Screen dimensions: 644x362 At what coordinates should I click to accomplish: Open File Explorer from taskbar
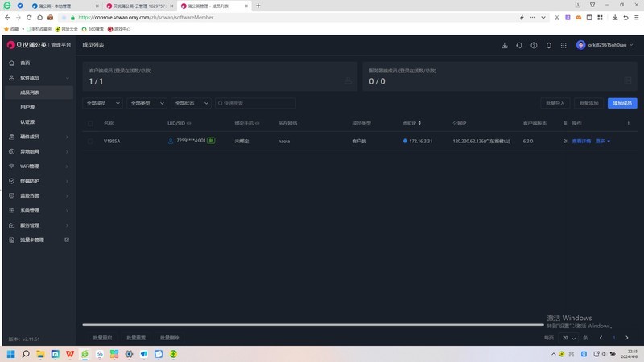coord(40,354)
